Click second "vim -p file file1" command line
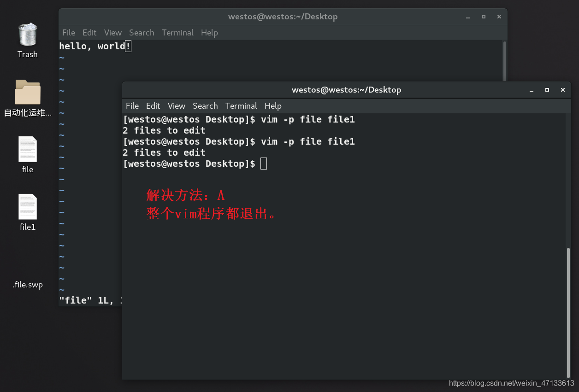Screen dimensions: 579x392 (239, 141)
